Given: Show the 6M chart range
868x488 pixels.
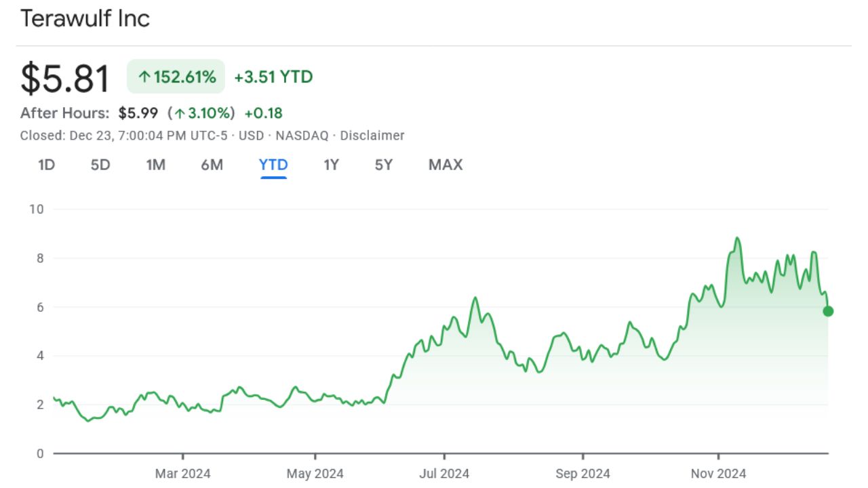Looking at the screenshot, I should (x=212, y=165).
